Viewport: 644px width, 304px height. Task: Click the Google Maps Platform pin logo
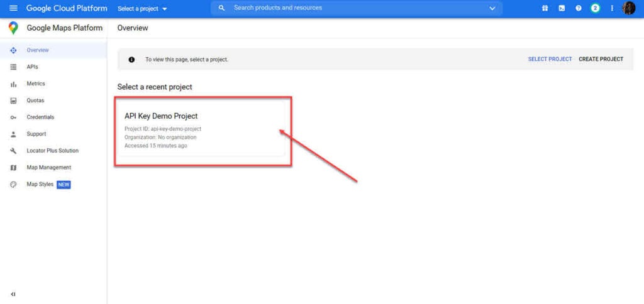point(13,28)
